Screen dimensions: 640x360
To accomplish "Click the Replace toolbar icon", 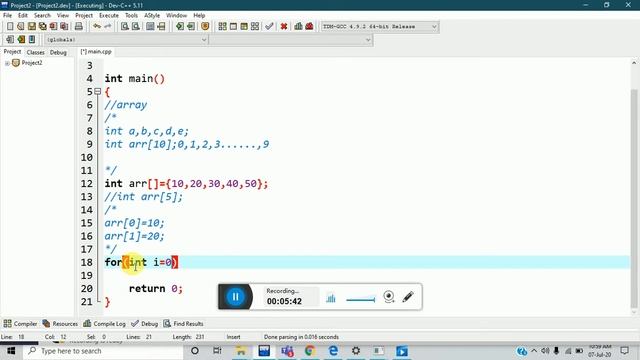I will 136,27.
